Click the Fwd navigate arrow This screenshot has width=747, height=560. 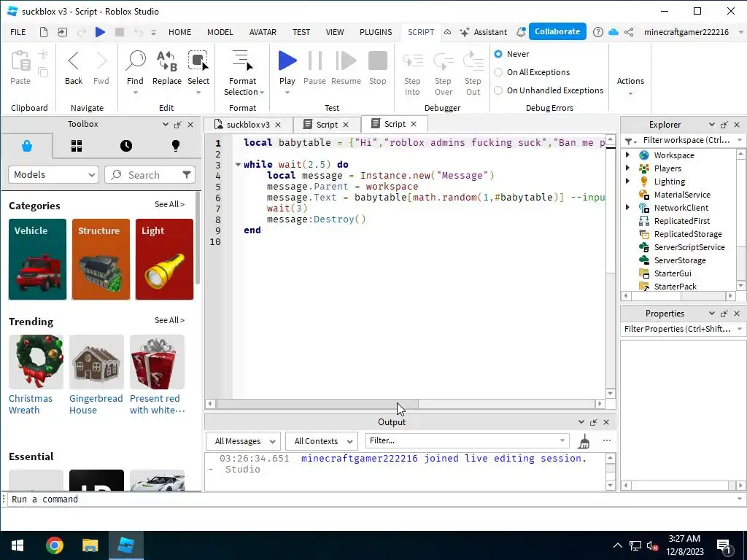click(101, 61)
